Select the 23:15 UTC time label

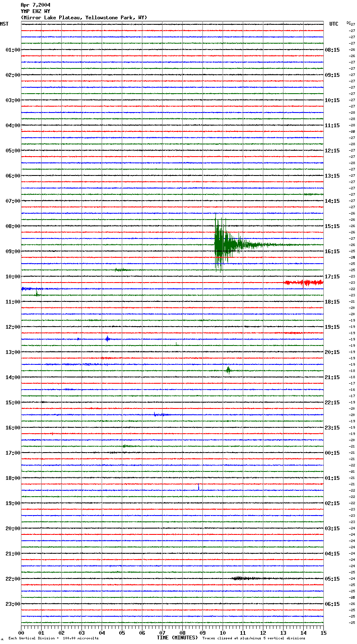click(x=332, y=428)
